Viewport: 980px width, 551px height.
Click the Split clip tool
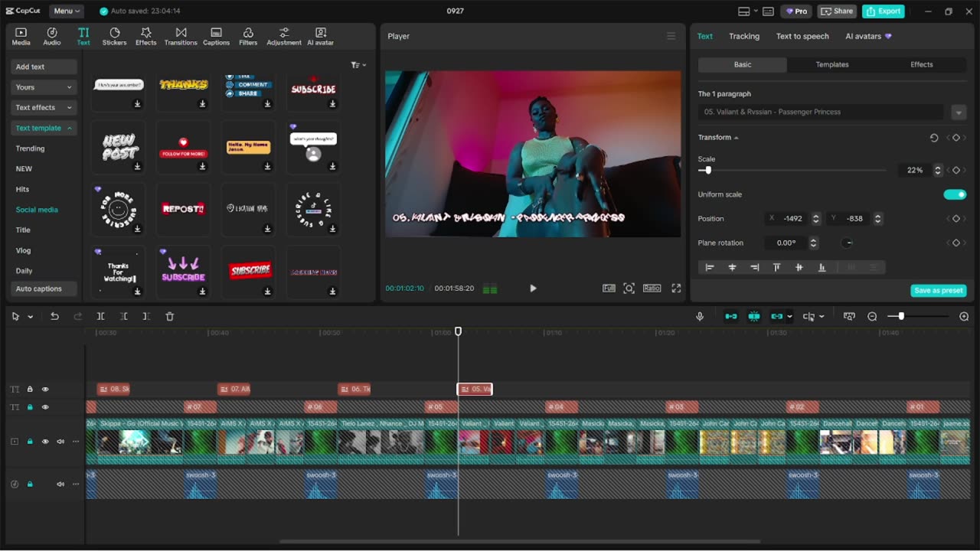[100, 316]
